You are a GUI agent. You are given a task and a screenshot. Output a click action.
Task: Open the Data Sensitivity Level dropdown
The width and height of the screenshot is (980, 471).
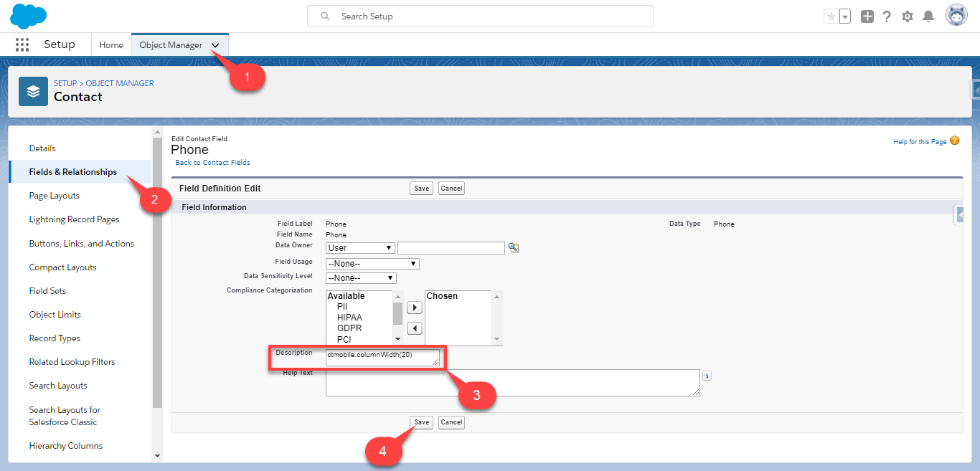point(360,278)
